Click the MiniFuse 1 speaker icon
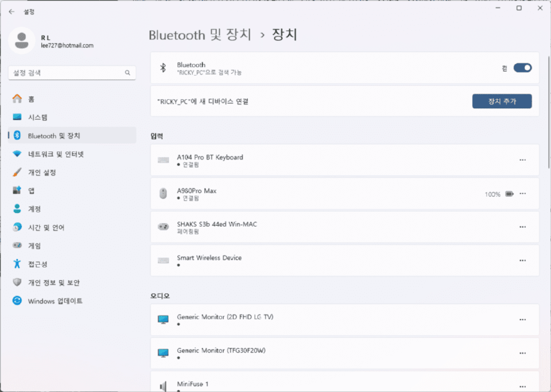551x392 pixels. tap(163, 386)
